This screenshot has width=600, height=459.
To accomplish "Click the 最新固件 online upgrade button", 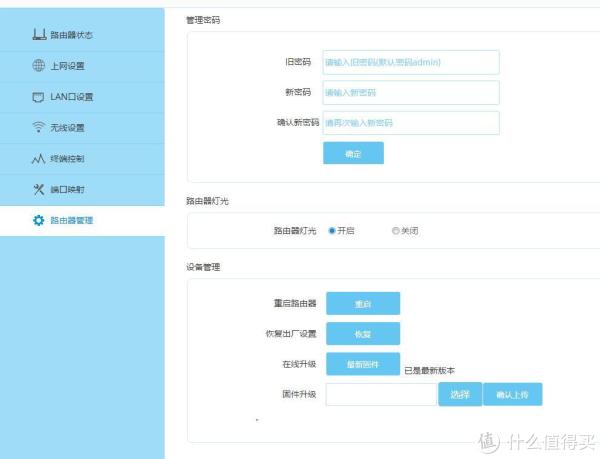I will tap(362, 364).
